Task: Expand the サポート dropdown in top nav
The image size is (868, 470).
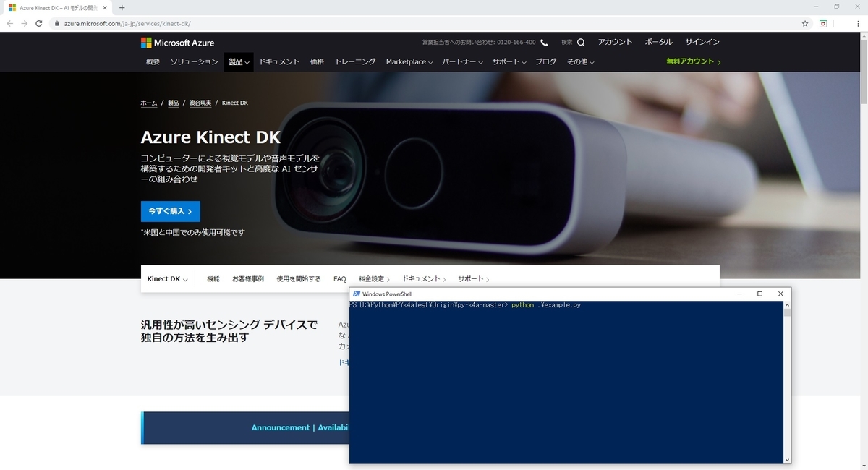Action: pos(509,62)
